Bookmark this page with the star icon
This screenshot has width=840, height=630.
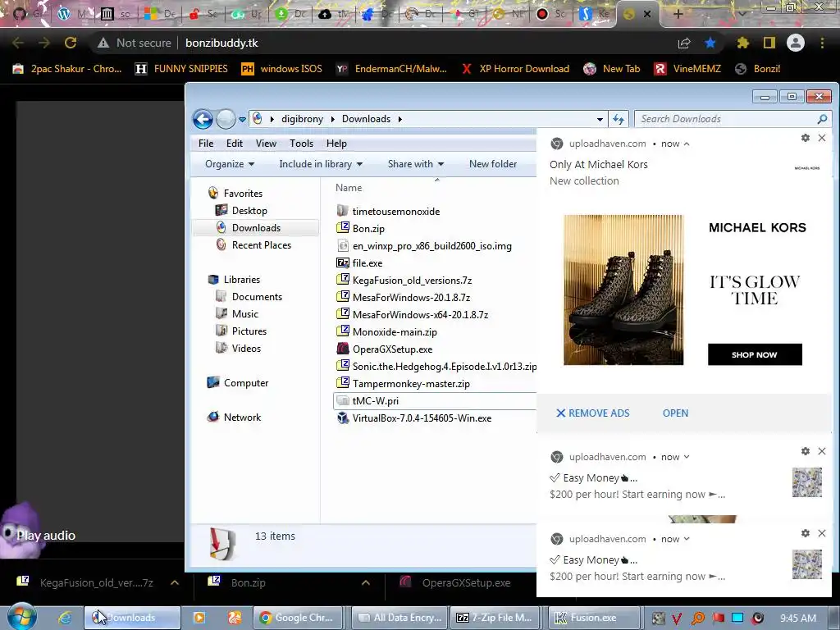[x=710, y=43]
